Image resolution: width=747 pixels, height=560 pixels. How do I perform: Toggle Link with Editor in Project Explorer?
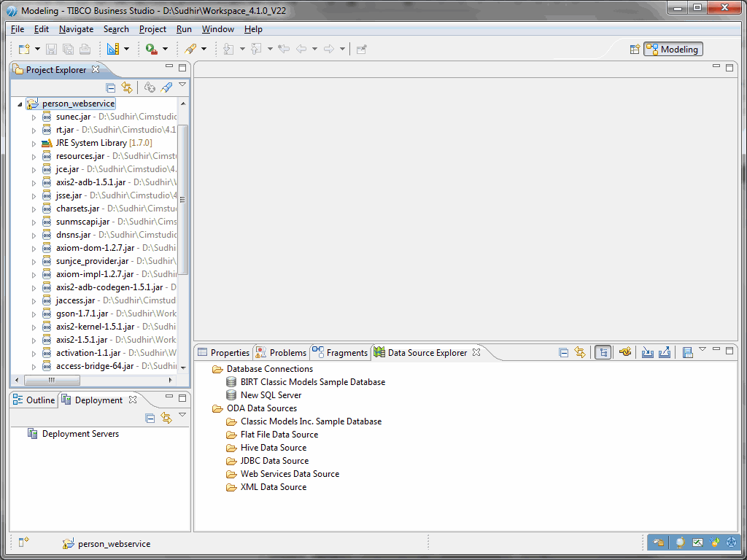pos(127,87)
